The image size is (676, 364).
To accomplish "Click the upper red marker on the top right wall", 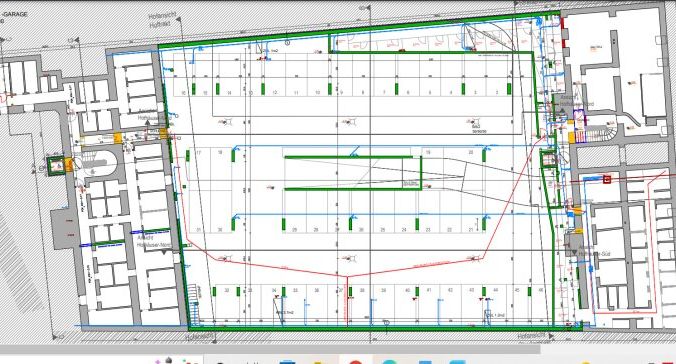I will [562, 22].
